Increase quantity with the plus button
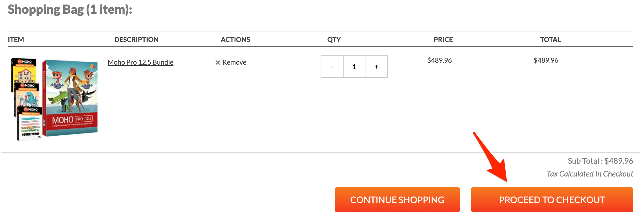This screenshot has width=644, height=221. pyautogui.click(x=376, y=67)
